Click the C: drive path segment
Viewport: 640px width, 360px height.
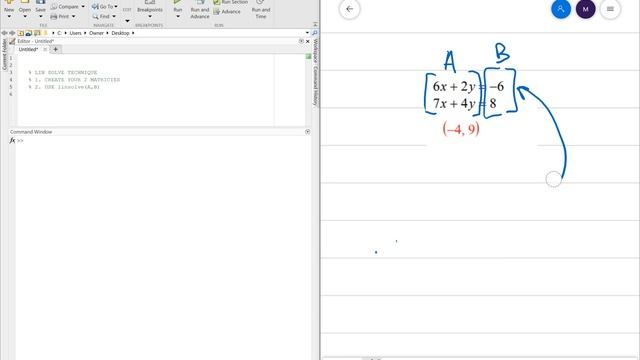60,33
